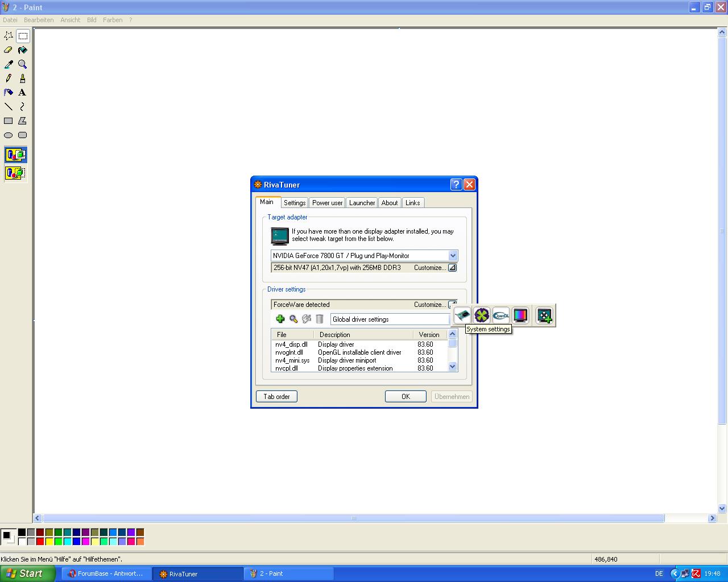Click the purple DirectX settings icon

click(482, 315)
